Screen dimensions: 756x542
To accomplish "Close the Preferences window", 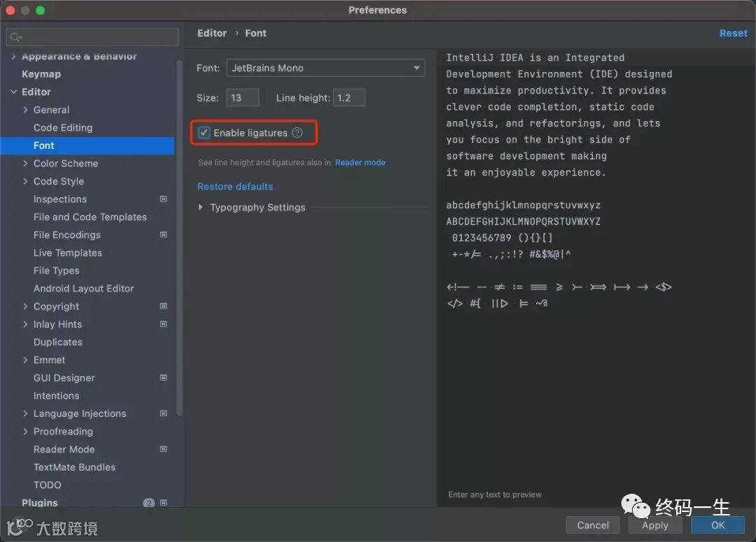I will coord(10,10).
